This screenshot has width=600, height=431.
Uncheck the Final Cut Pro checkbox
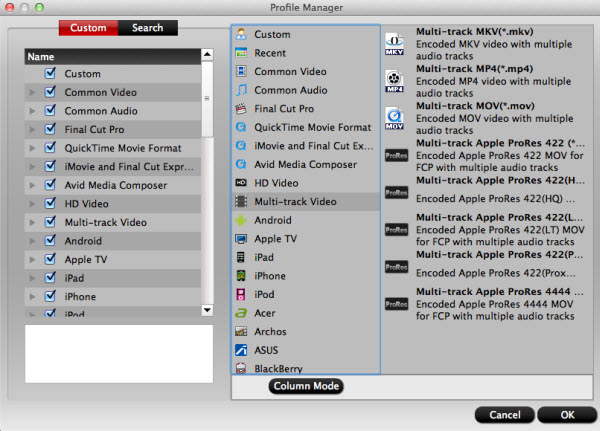[x=50, y=129]
